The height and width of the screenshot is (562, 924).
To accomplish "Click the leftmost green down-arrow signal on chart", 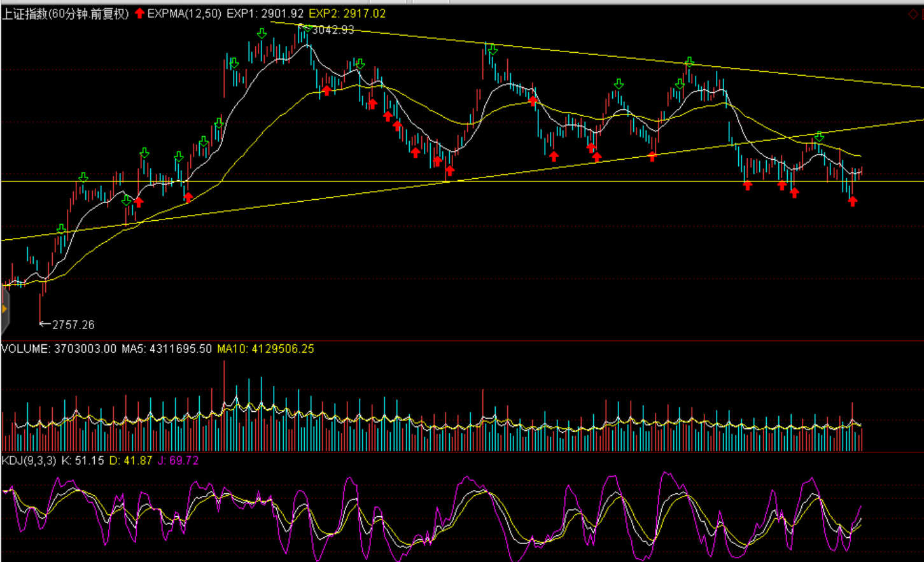I will point(61,229).
